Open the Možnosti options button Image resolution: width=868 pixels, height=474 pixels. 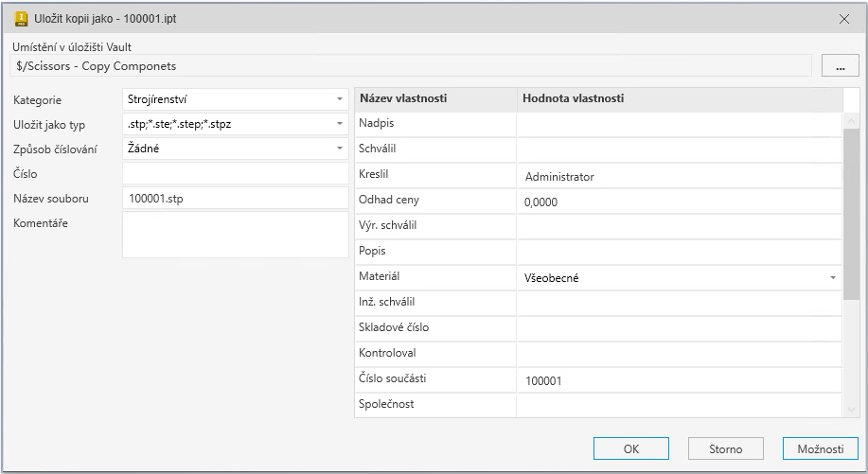(820, 449)
